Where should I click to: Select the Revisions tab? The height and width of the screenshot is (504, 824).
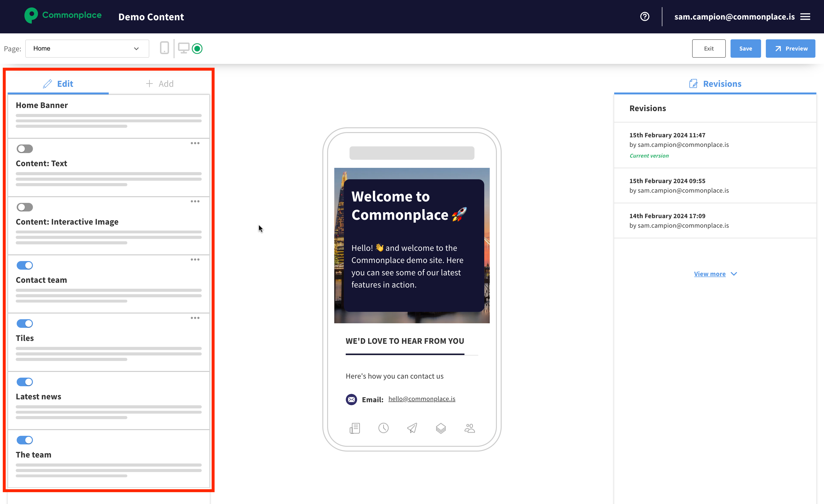[x=715, y=84]
